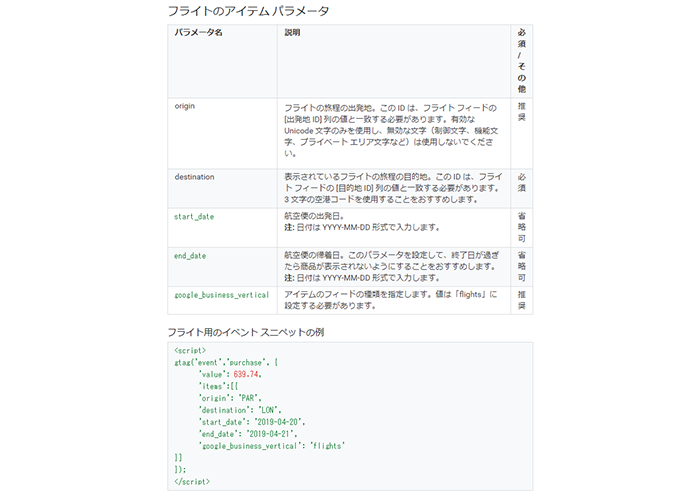The image size is (700, 497).
Task: Click the 'origin': 'PAR' code line
Action: click(230, 398)
